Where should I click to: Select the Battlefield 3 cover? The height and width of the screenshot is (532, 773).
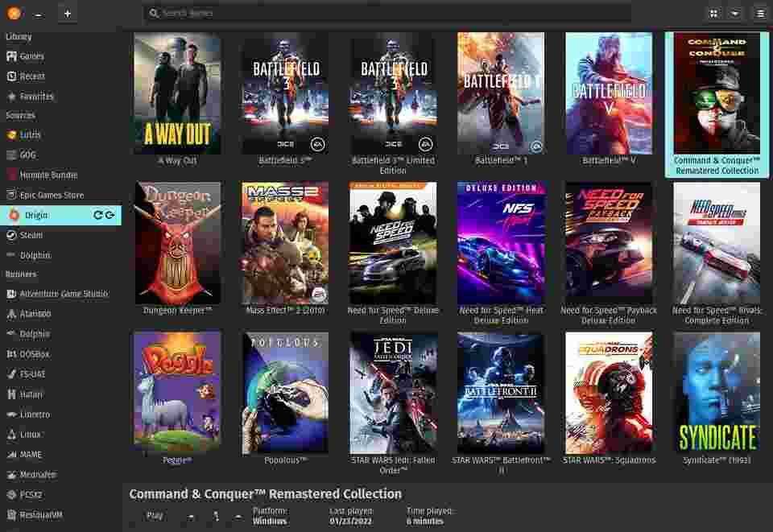(285, 93)
